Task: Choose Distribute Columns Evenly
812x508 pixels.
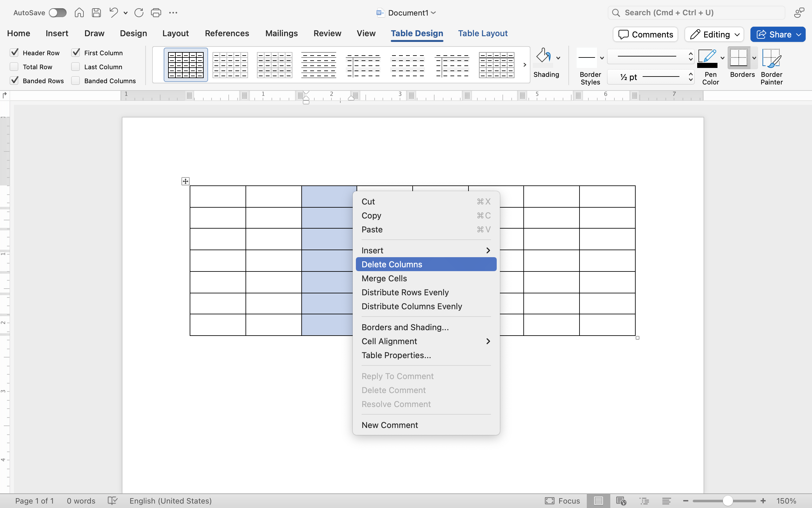Action: [426, 306]
